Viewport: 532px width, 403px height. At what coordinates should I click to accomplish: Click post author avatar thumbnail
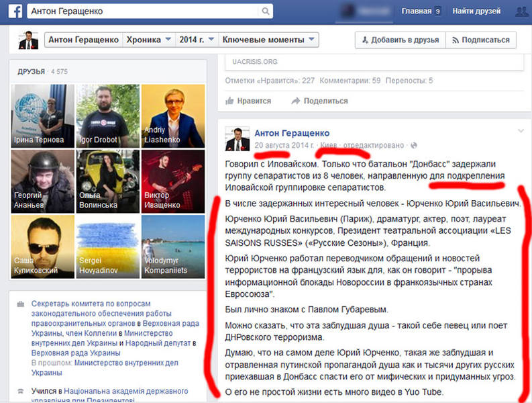(237, 138)
